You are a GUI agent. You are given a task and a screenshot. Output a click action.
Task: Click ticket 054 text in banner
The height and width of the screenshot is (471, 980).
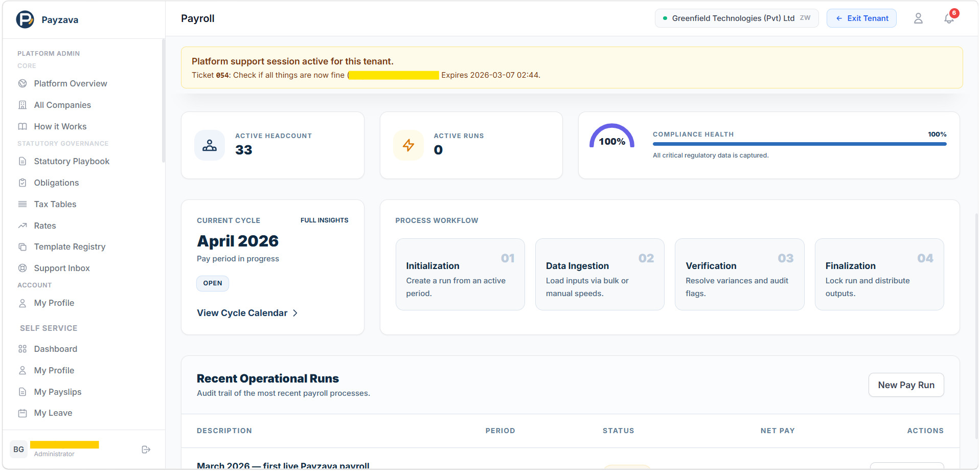pyautogui.click(x=211, y=75)
